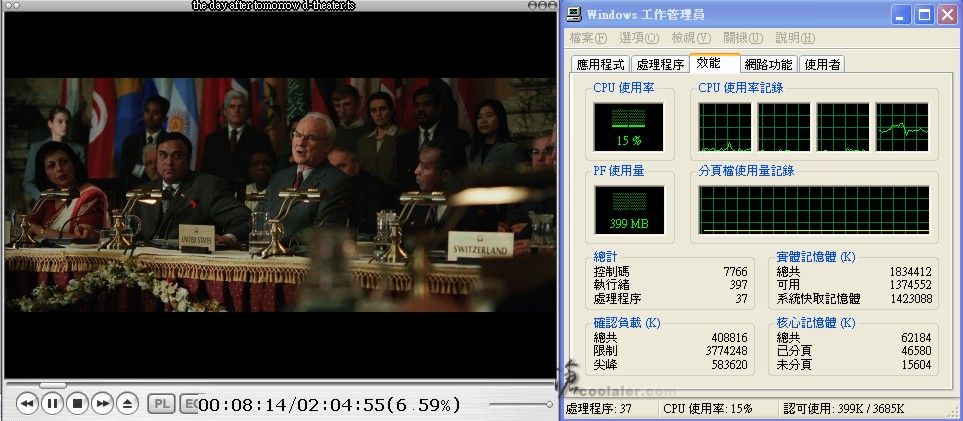Click the seek bar position handle
The height and width of the screenshot is (421, 963).
coord(53,385)
